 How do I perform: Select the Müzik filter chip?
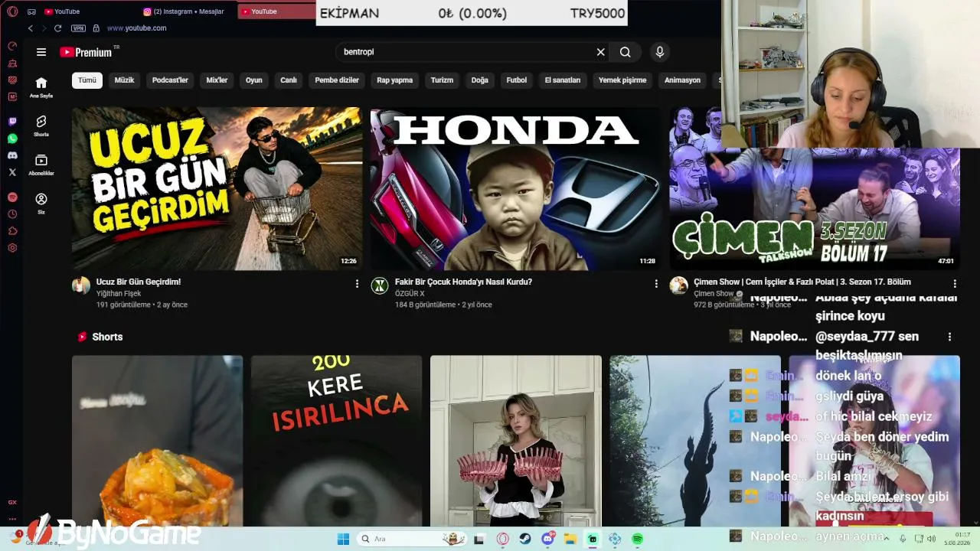(124, 80)
